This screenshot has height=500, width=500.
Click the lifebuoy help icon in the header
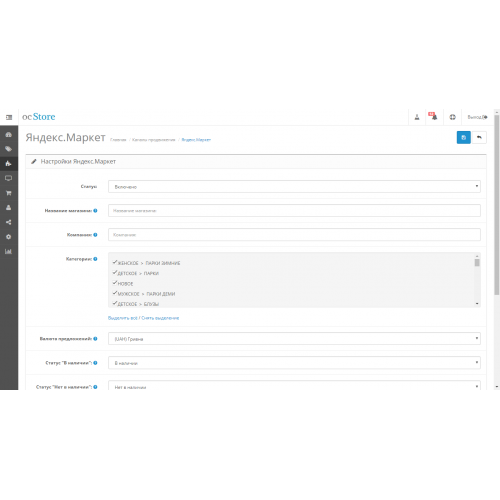click(x=452, y=117)
